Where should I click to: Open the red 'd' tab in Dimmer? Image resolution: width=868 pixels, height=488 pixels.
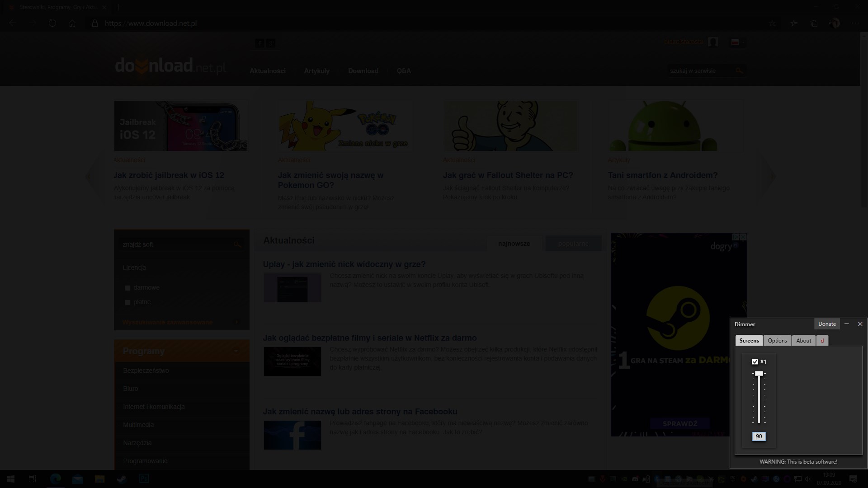[822, 340]
